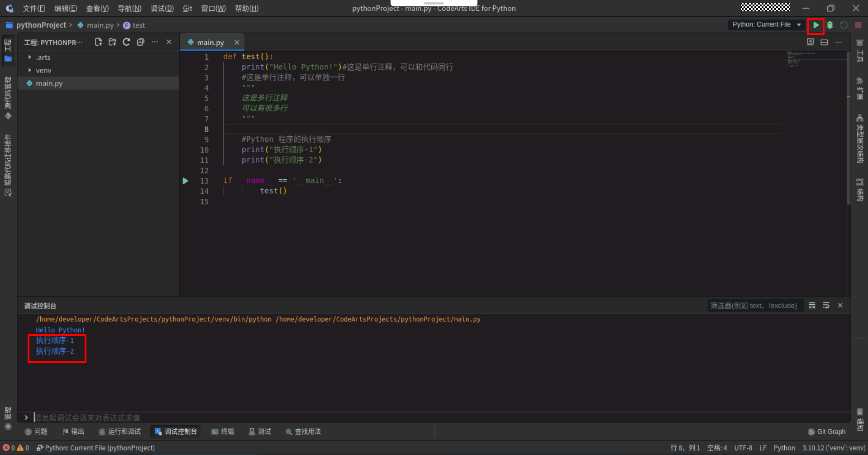The height and width of the screenshot is (455, 868).
Task: Open editor more actions menu
Action: coord(839,42)
